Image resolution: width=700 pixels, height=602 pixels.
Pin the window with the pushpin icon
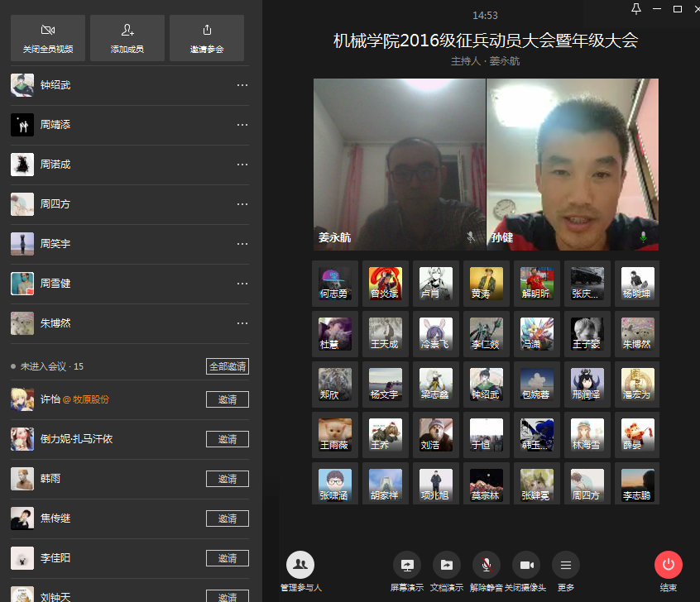click(x=635, y=9)
